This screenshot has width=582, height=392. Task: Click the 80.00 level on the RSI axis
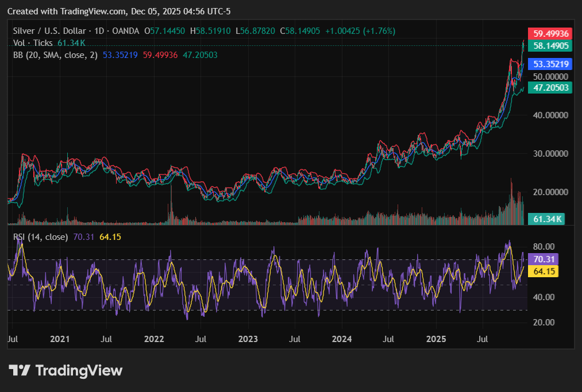[543, 247]
